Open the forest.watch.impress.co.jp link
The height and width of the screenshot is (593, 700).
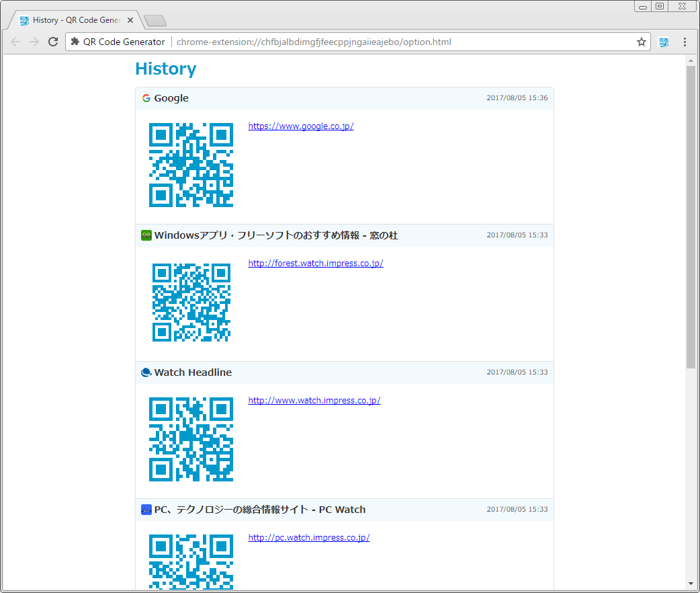(x=316, y=263)
